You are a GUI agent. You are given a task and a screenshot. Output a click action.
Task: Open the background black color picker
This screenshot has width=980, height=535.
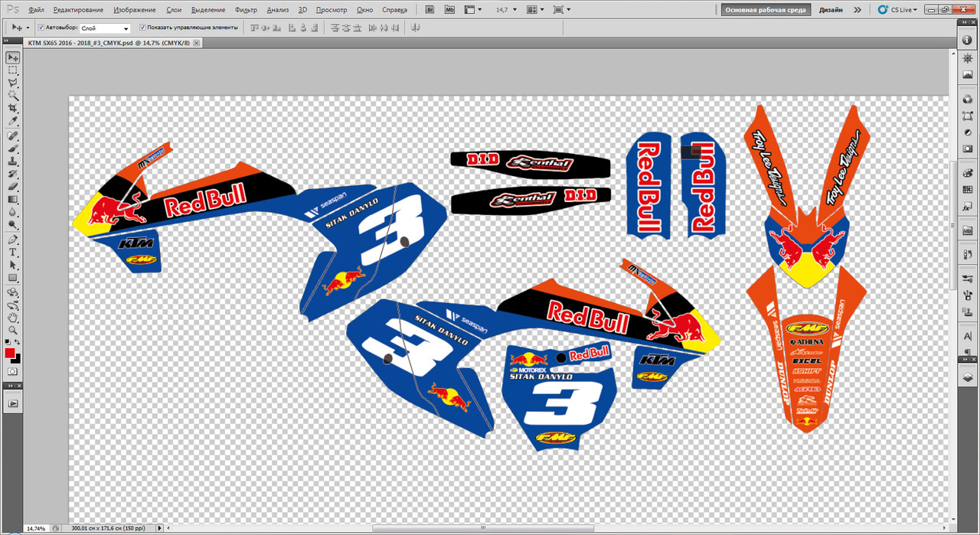click(18, 358)
